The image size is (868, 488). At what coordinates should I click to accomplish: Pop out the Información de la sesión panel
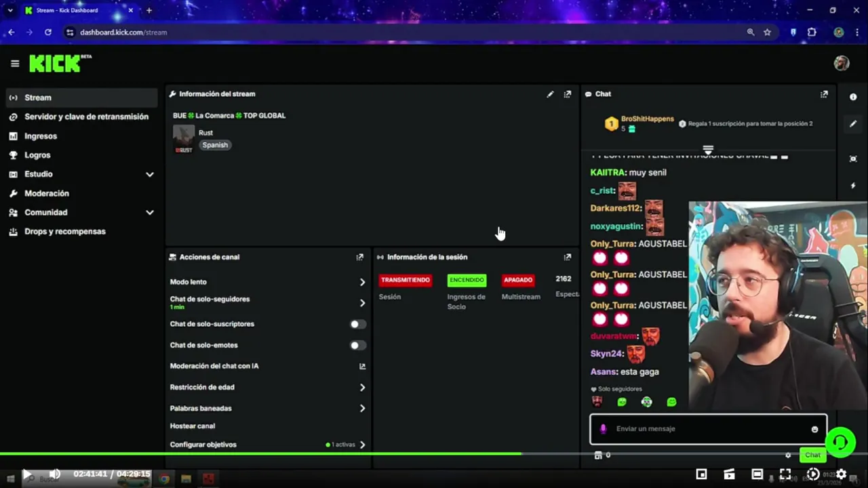click(568, 257)
